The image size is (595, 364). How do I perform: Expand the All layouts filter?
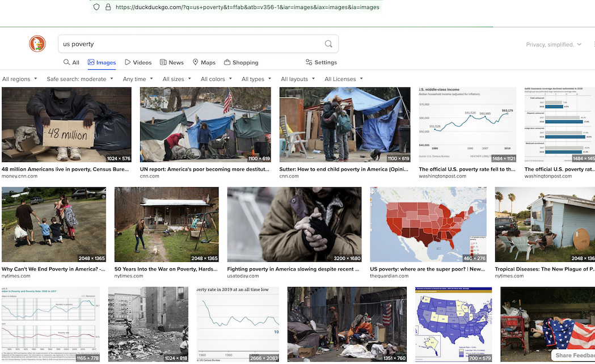tap(298, 79)
